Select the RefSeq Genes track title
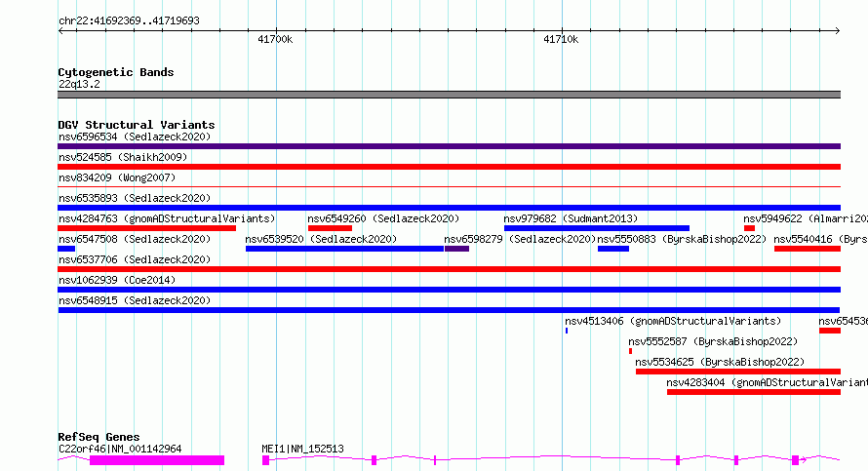Viewport: 868px width, 471px height. point(99,437)
